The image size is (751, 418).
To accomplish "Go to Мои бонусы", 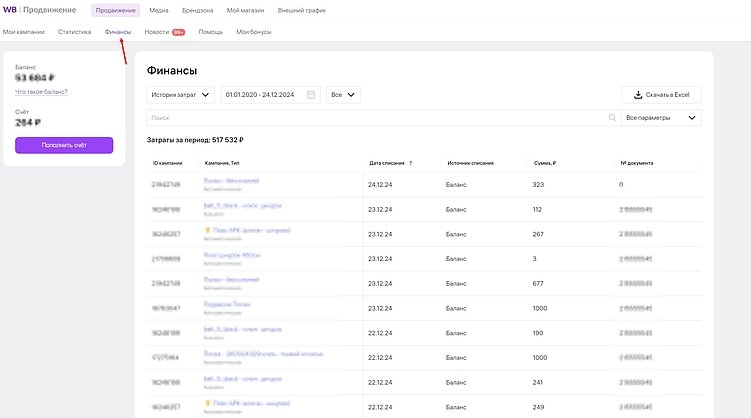I will 253,32.
